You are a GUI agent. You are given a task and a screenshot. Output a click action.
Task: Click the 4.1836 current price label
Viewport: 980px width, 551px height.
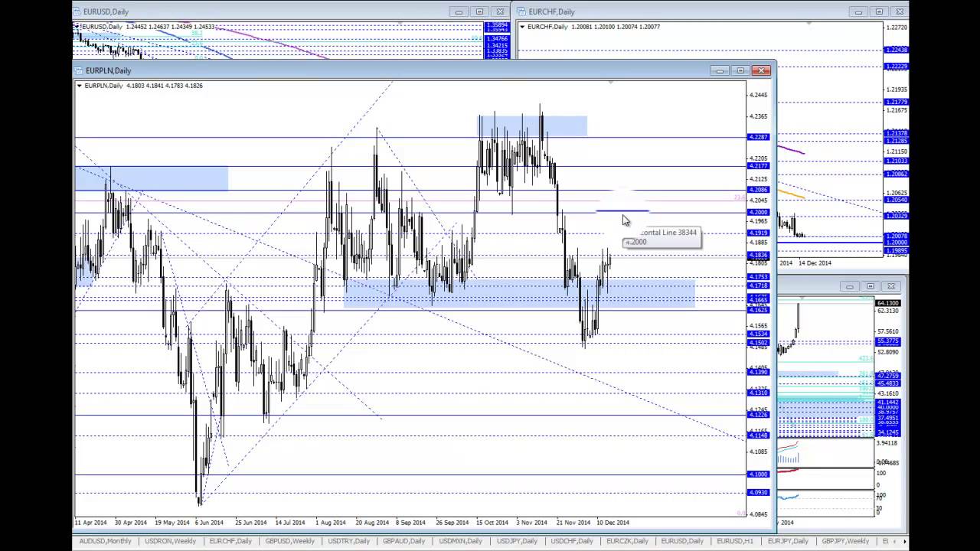758,255
